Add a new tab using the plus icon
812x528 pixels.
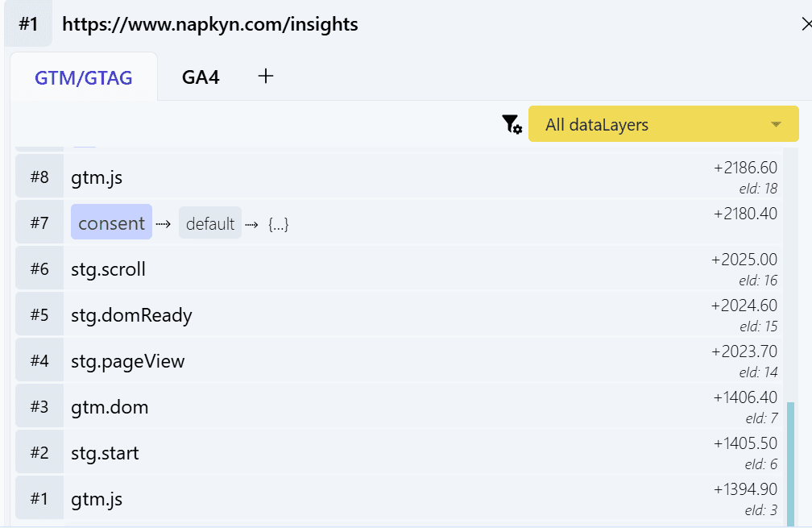point(265,76)
